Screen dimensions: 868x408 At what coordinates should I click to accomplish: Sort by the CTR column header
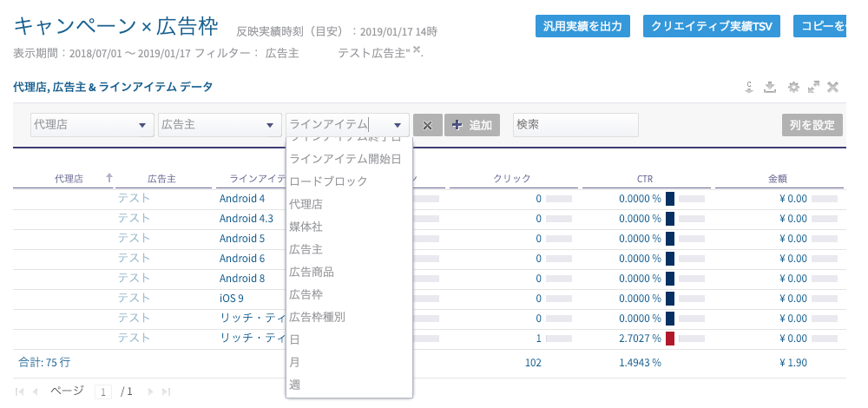[x=645, y=179]
